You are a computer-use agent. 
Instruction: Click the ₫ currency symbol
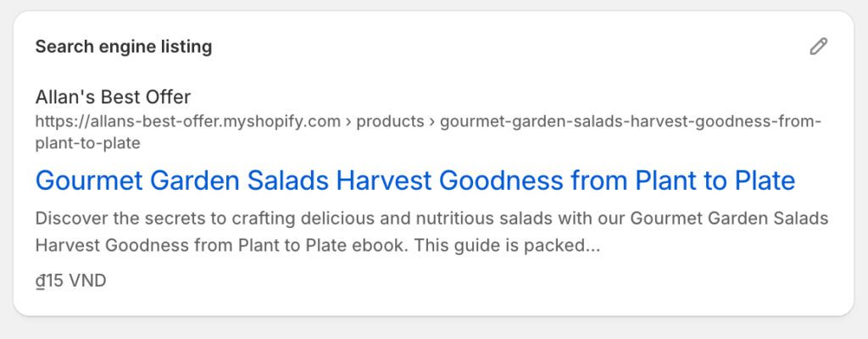click(40, 281)
